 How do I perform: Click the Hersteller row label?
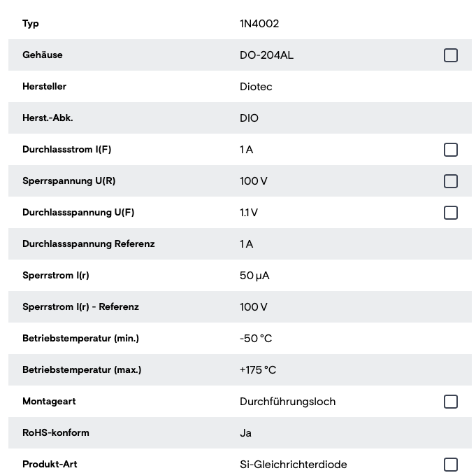(44, 86)
